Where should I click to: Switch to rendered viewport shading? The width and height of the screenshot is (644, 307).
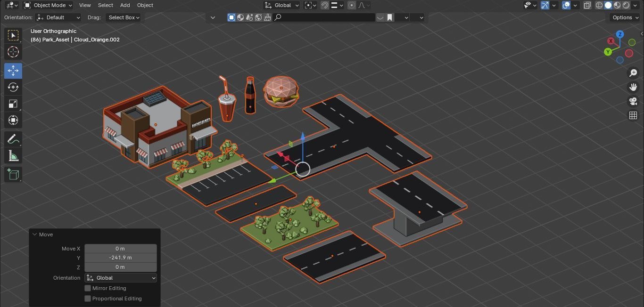626,5
